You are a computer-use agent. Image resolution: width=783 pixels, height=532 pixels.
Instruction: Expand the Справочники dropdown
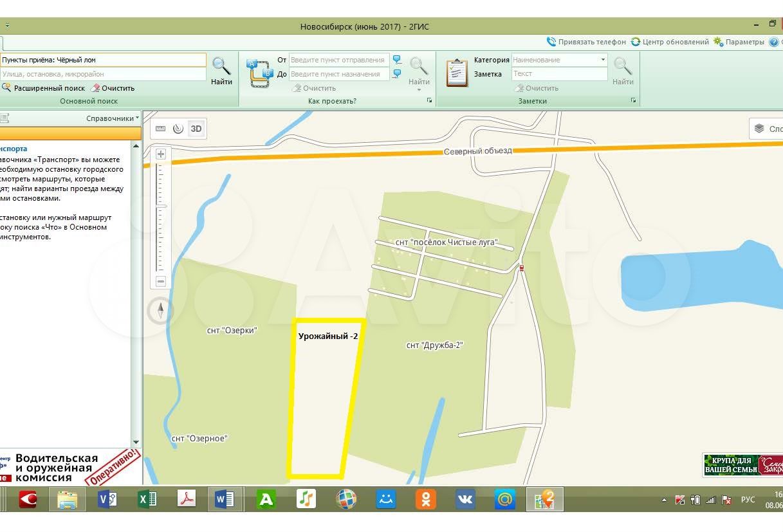pyautogui.click(x=113, y=118)
